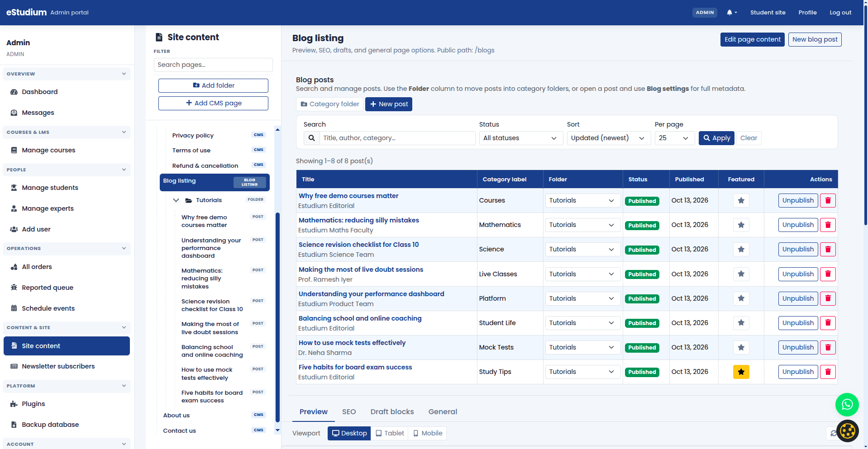Toggle featured star for 'Balancing school and online coaching'
868x449 pixels.
tap(741, 323)
